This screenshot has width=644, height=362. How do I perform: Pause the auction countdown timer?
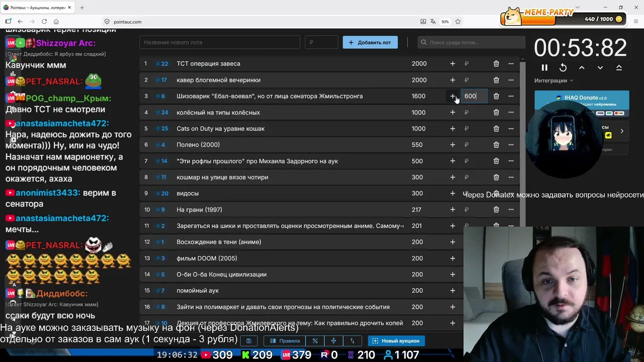click(x=544, y=67)
